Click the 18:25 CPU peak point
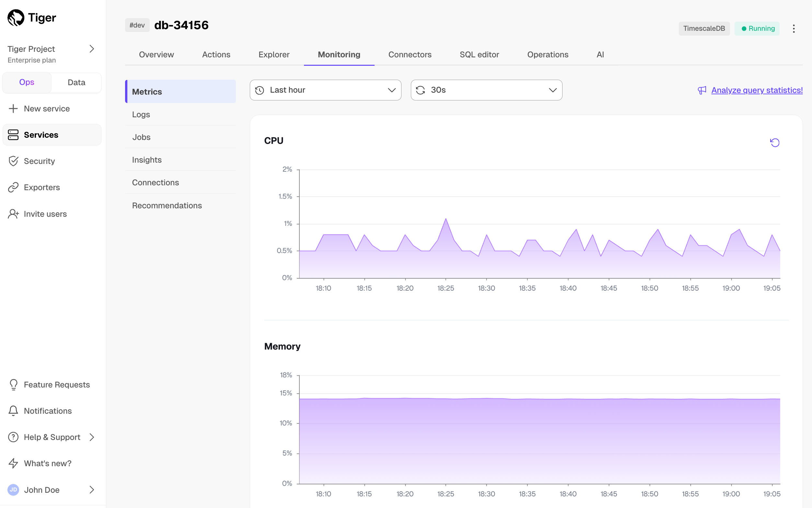The image size is (812, 508). point(446,219)
